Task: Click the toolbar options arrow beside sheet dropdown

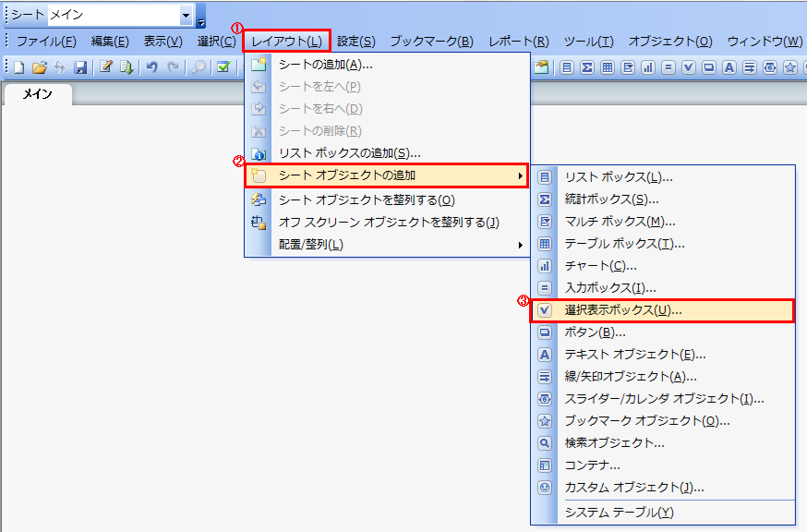Action: pos(201,23)
